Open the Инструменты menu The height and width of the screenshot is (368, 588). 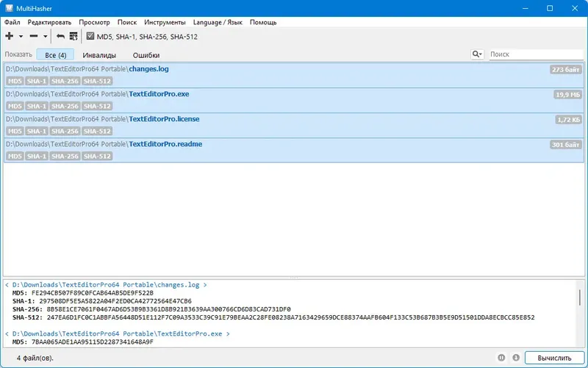(165, 23)
